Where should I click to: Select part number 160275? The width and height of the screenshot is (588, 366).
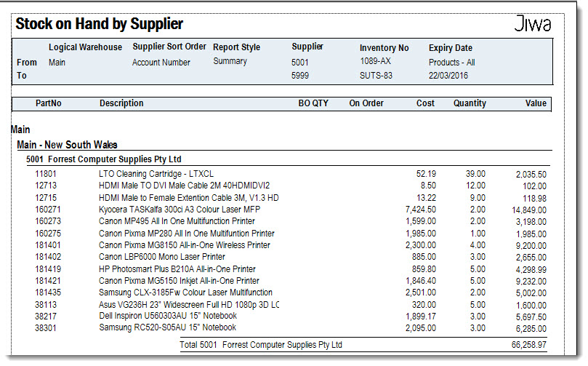48,234
